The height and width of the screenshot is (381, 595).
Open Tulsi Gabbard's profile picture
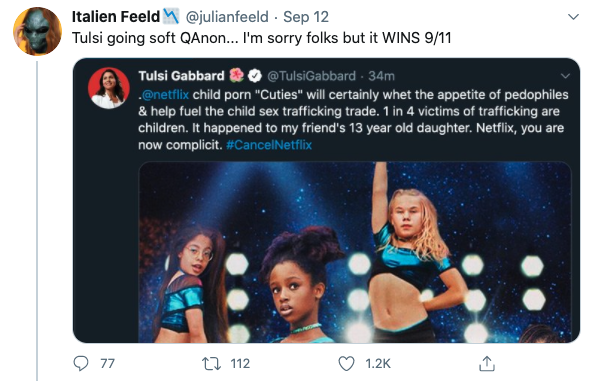pyautogui.click(x=109, y=88)
